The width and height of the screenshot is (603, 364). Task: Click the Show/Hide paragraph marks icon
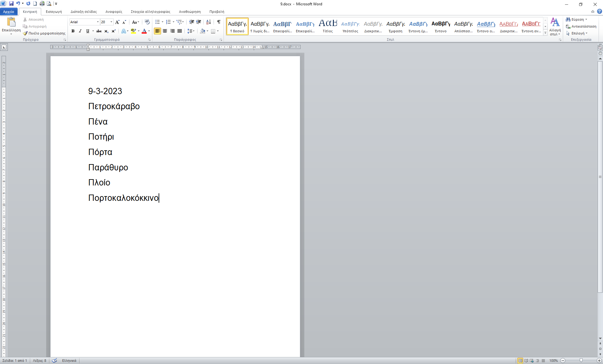(219, 22)
